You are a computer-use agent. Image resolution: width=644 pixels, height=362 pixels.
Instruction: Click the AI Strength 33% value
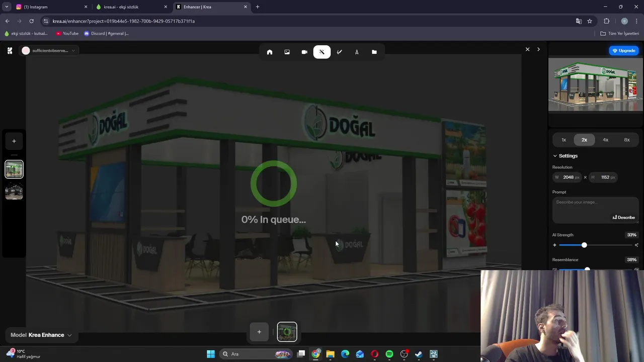coord(632,235)
